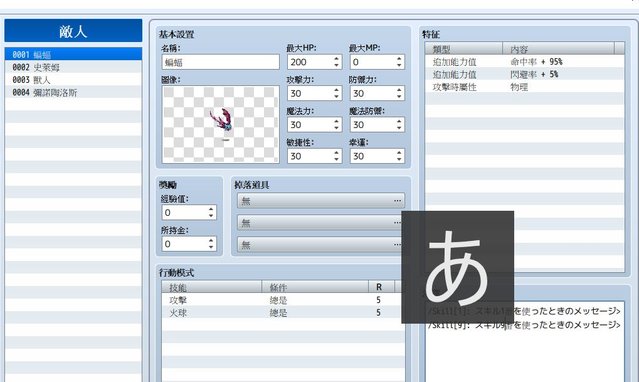Viewport: 639px width, 382px height.
Task: Increase 最大HP with up arrow
Action: click(x=337, y=59)
